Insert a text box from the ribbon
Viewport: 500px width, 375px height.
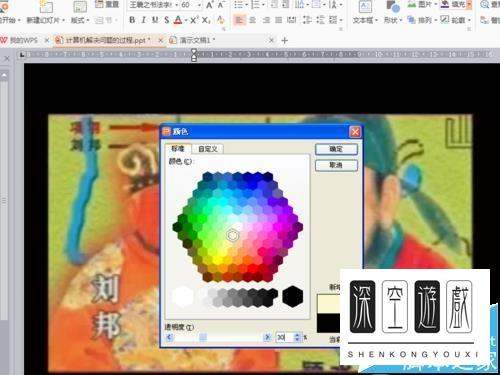(365, 13)
